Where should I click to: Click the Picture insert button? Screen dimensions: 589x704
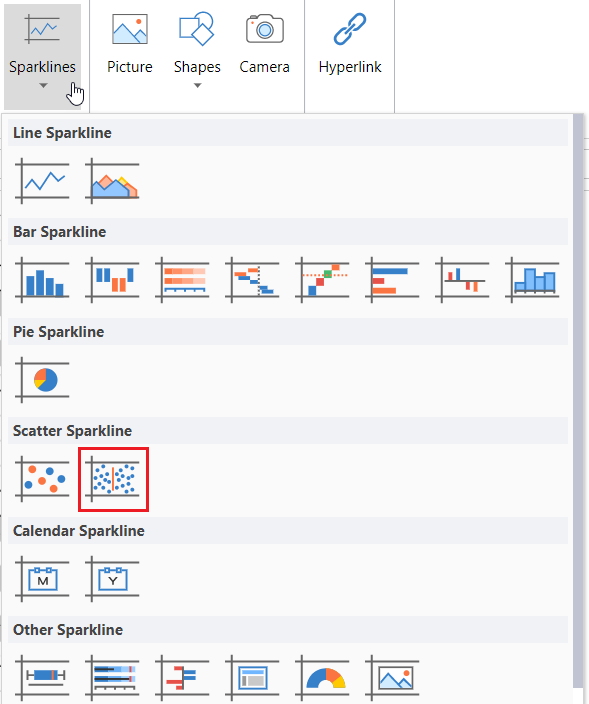(x=130, y=45)
